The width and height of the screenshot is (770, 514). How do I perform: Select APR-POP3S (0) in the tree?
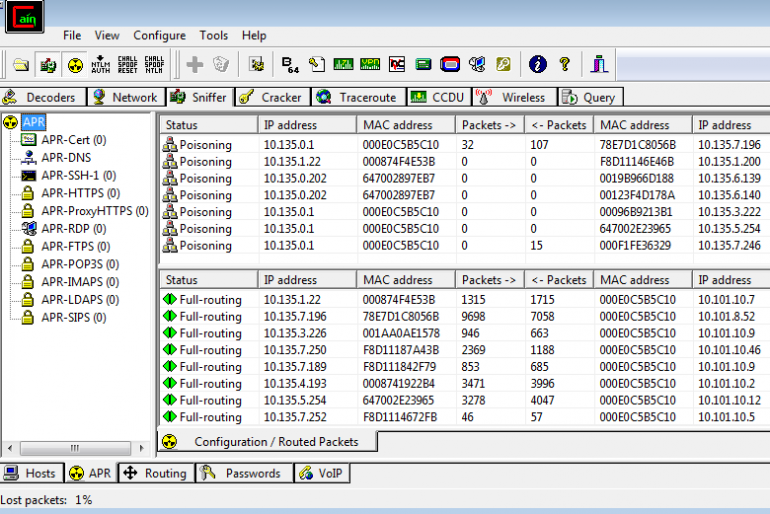[80, 264]
